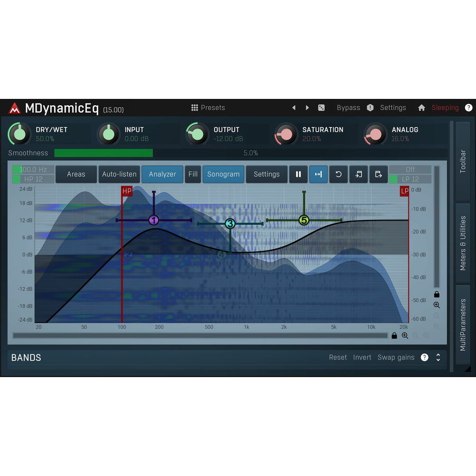Click the window resize corner handle
The height and width of the screenshot is (476, 476).
pyautogui.click(x=468, y=369)
